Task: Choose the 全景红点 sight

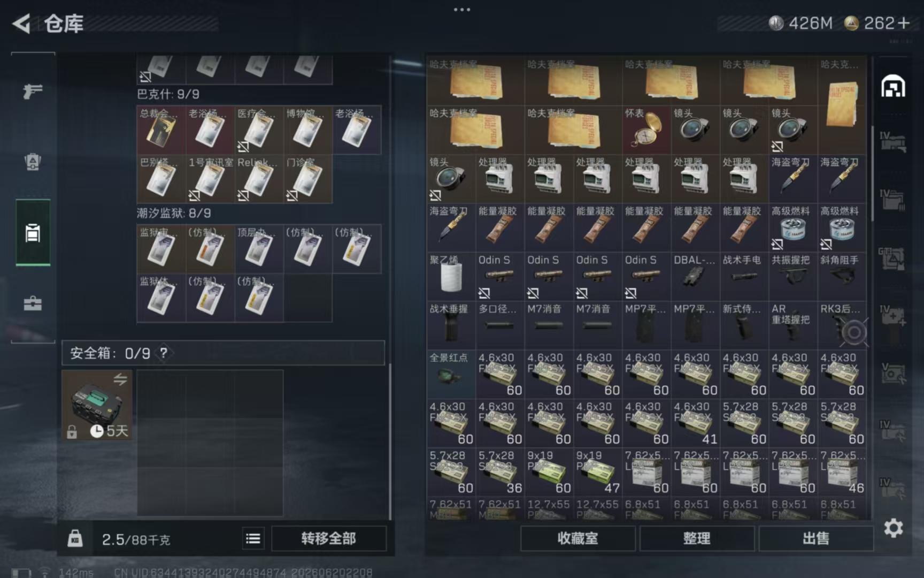Action: coord(451,375)
